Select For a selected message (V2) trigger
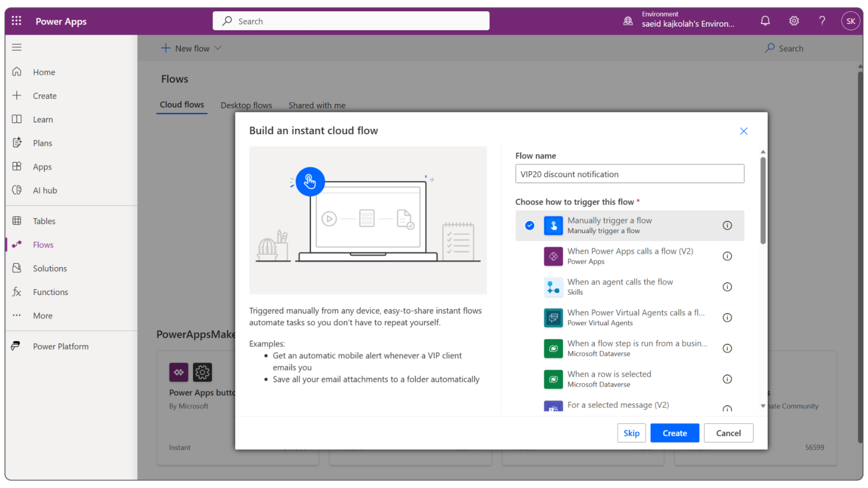The image size is (868, 488). tap(630, 405)
